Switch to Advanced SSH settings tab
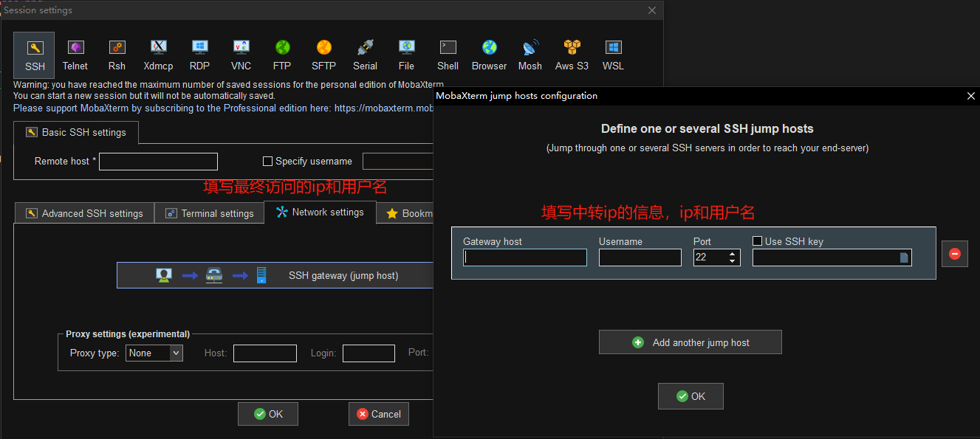The image size is (980, 439). (x=84, y=213)
